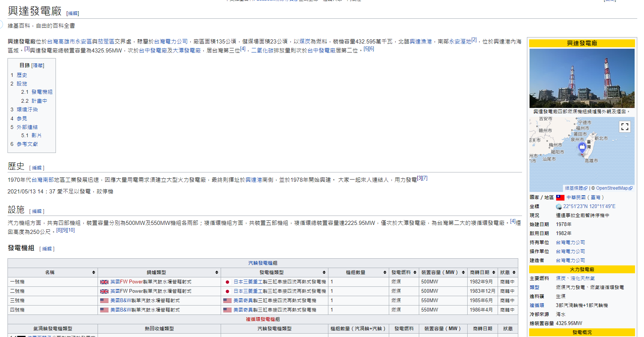Sort table by 機組數量 column arrow
This screenshot has height=337, width=644.
click(385, 273)
